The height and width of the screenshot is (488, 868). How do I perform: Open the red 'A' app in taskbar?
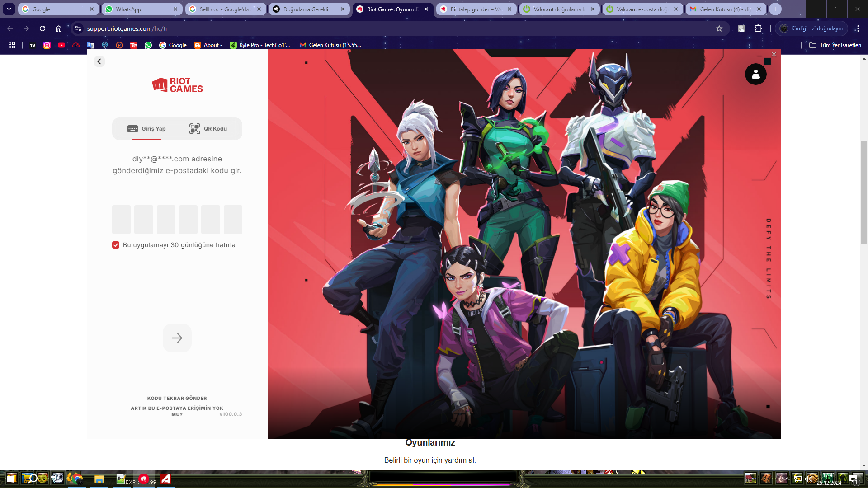[x=166, y=479]
